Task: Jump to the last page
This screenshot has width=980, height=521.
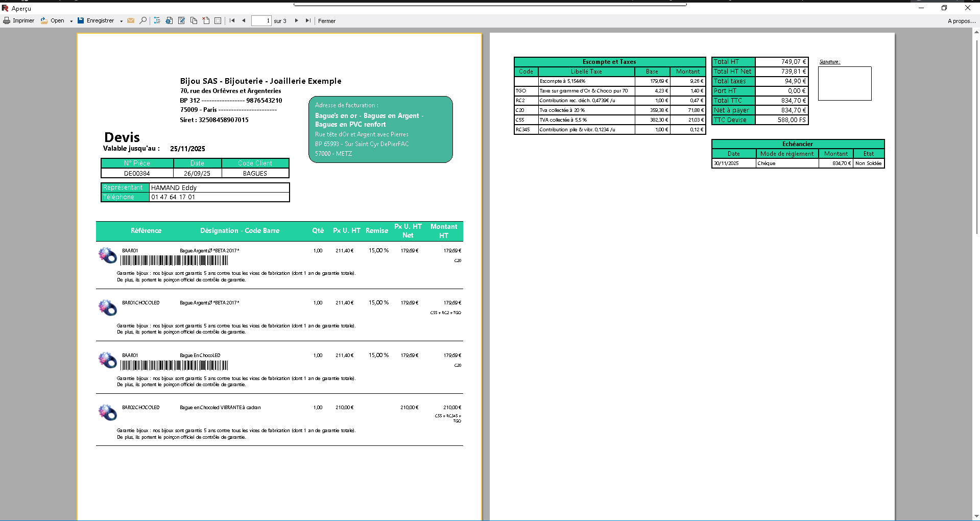Action: (308, 21)
